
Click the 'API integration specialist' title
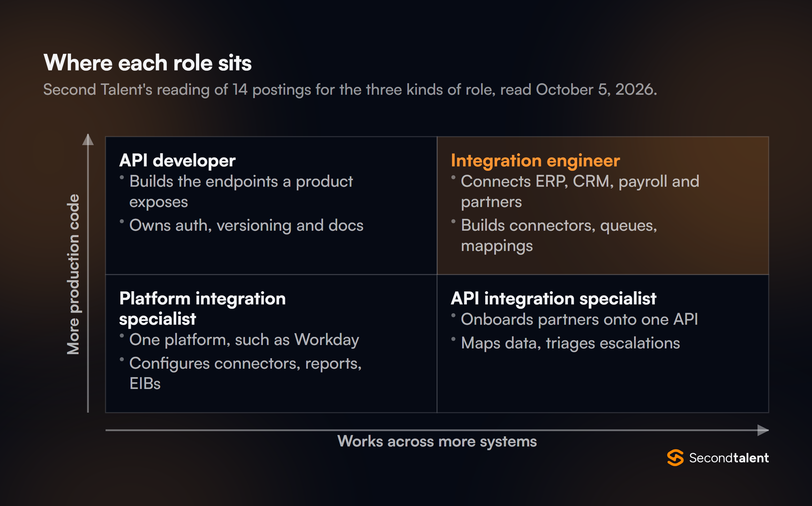coord(554,299)
